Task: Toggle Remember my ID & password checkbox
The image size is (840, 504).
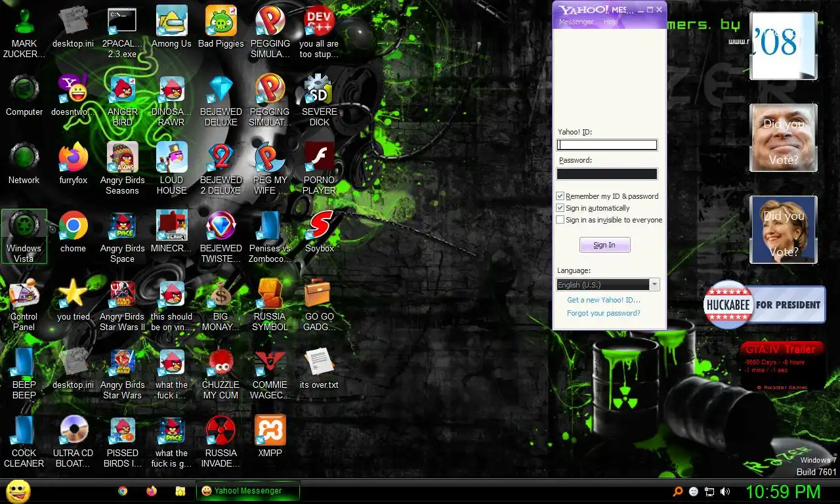Action: click(x=560, y=196)
